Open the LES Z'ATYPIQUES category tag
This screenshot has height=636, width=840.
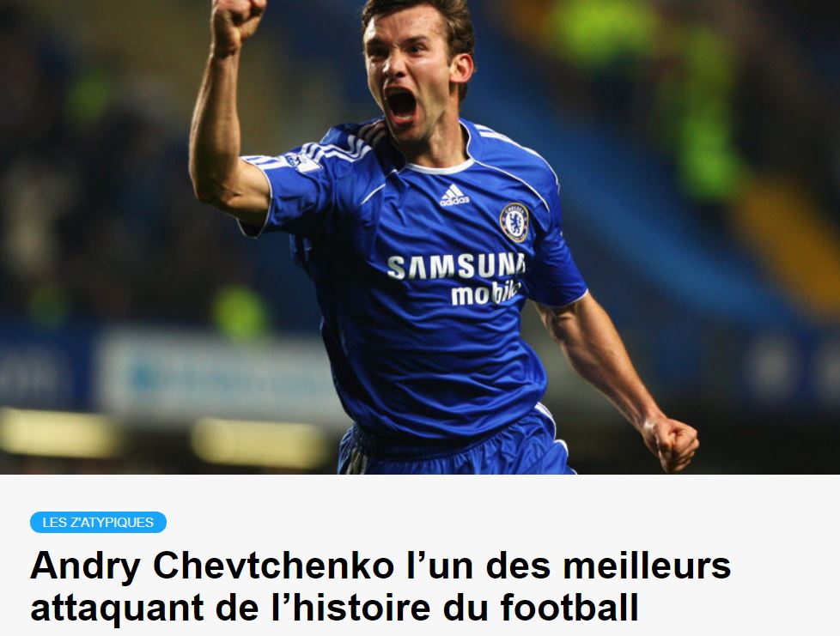[98, 522]
